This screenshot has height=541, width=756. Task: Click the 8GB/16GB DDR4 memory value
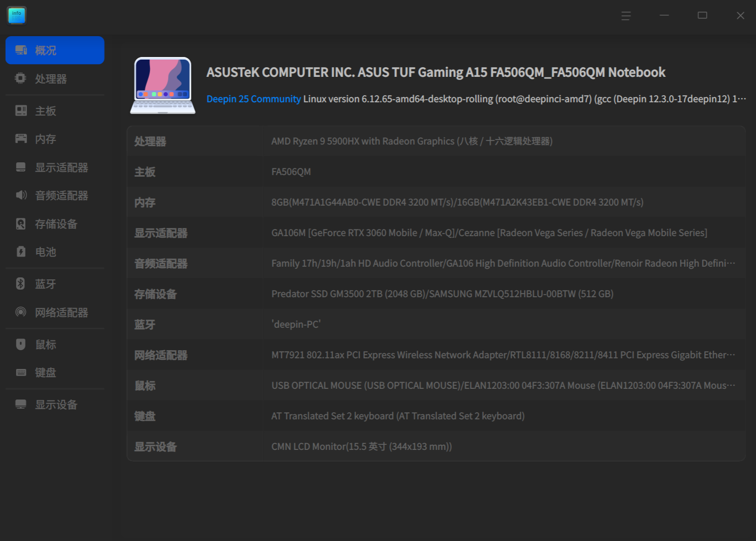(x=457, y=202)
